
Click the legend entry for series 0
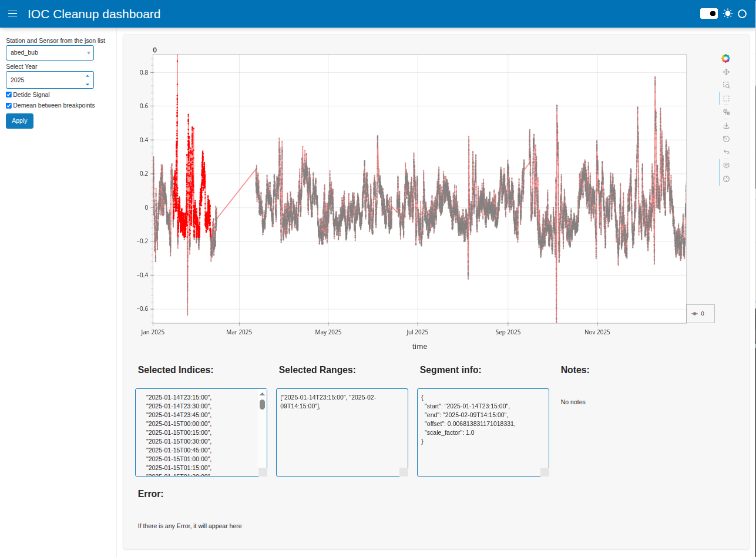click(x=700, y=314)
